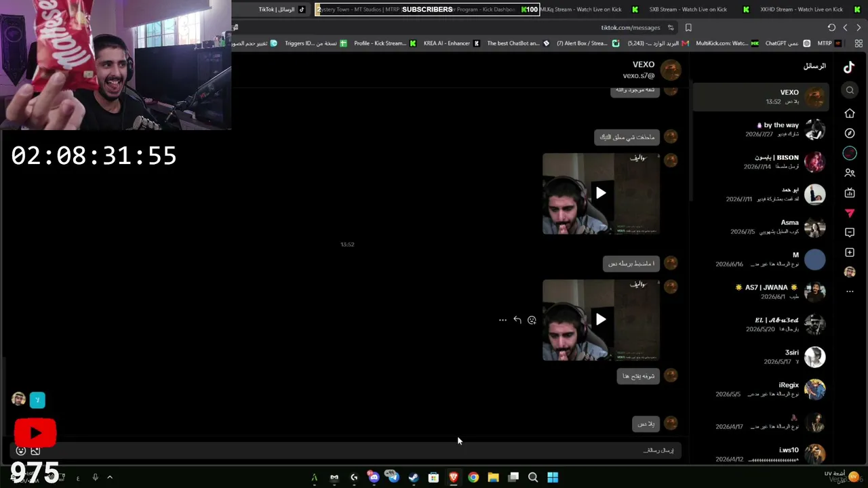868x488 pixels.
Task: Attach image using composer picture icon
Action: pos(35,451)
